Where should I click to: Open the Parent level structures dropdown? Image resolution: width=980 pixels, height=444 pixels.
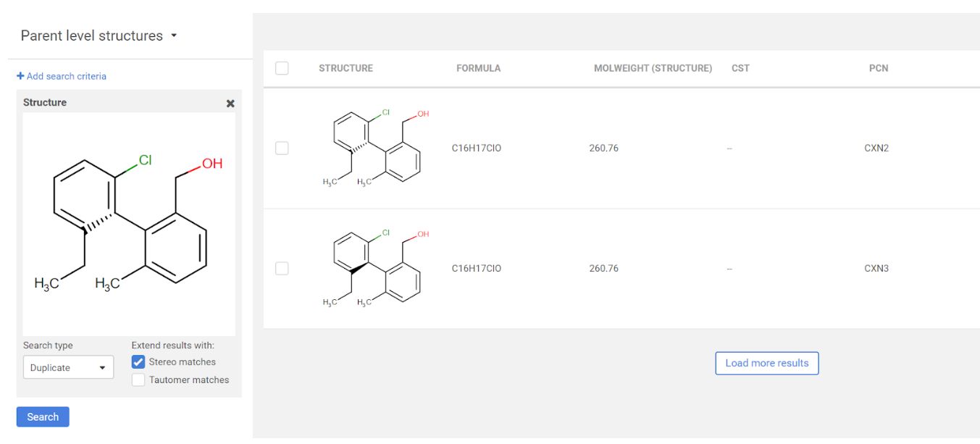[99, 35]
